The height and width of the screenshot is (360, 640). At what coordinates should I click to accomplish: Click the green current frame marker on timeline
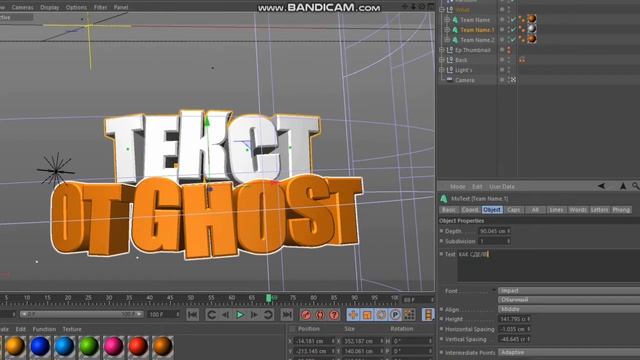[269, 298]
